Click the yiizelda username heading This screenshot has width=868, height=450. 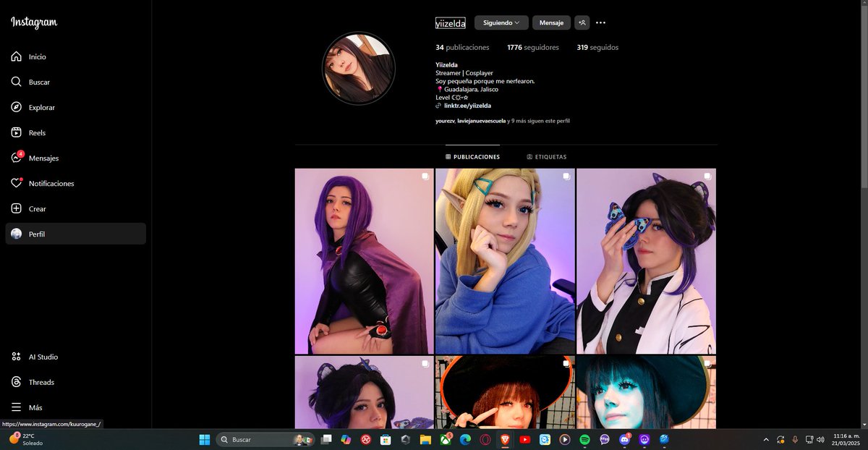(x=451, y=23)
